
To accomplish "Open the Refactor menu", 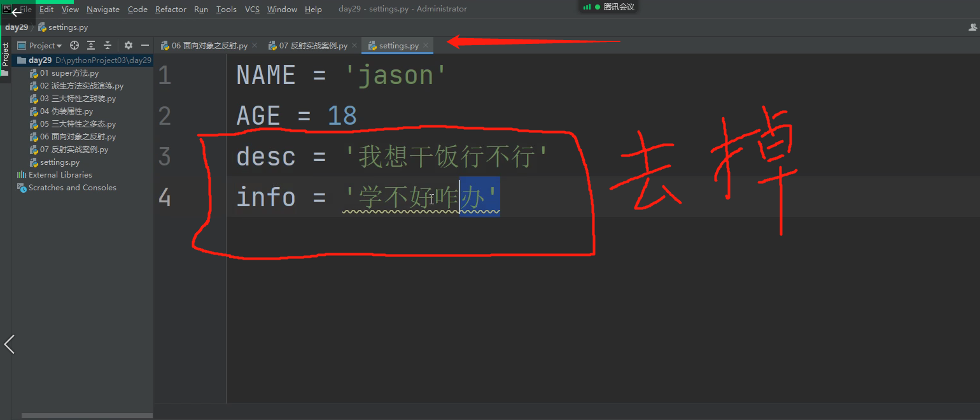I will (171, 9).
